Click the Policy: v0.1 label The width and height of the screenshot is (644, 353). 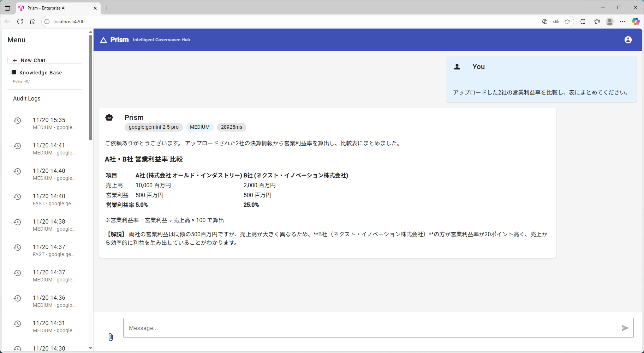pyautogui.click(x=22, y=81)
